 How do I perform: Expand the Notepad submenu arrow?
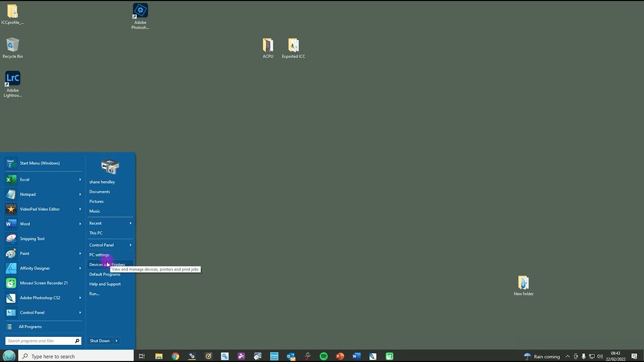(80, 194)
